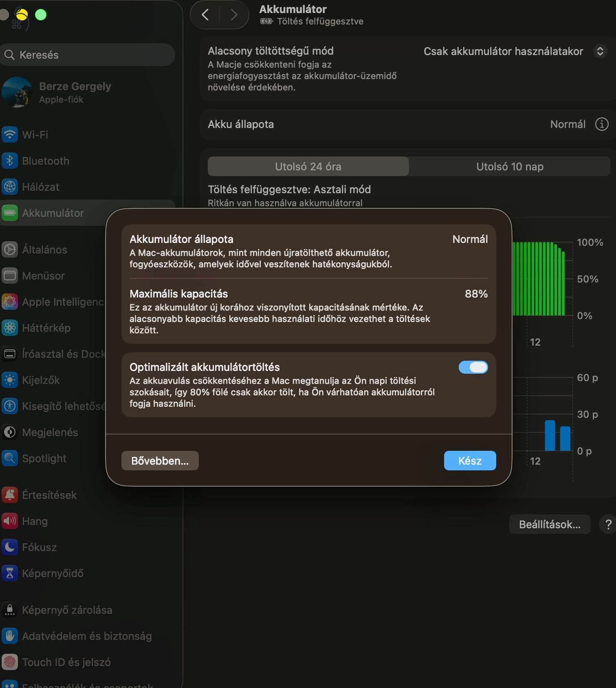Click the 88% maximum capacity value
Image resolution: width=616 pixels, height=688 pixels.
[476, 293]
